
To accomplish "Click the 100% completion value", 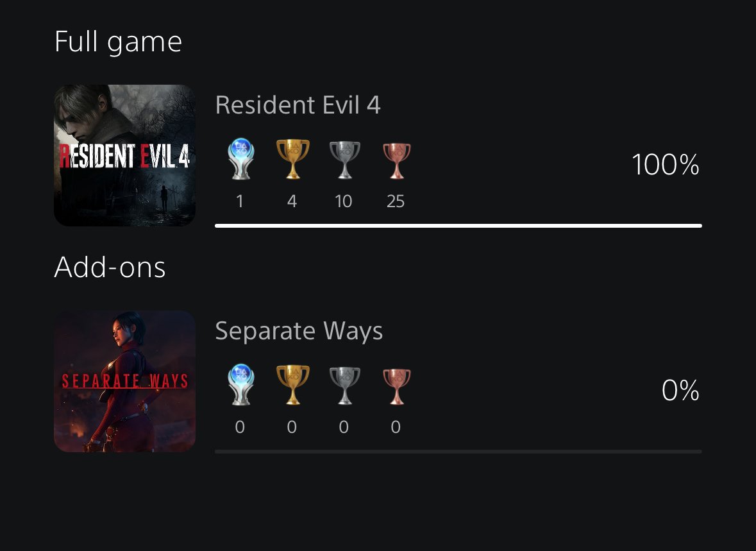I will pos(665,165).
